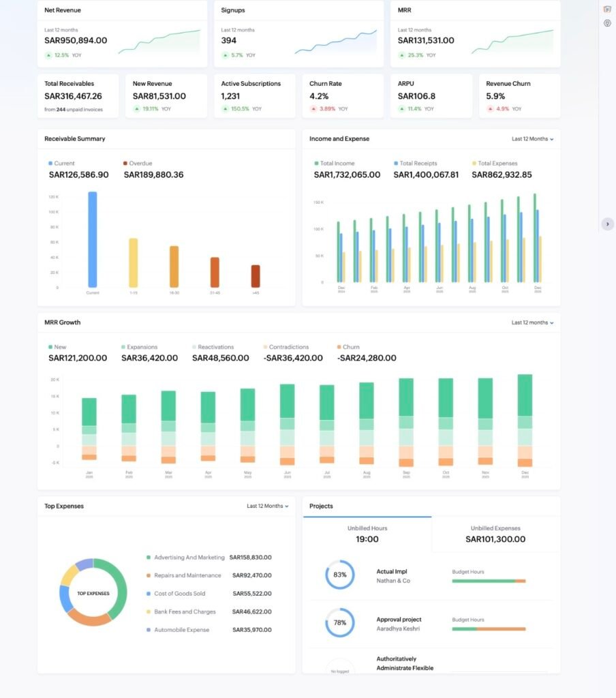This screenshot has height=698, width=616.
Task: Click the Net Revenue sparkline chart
Action: 159,42
